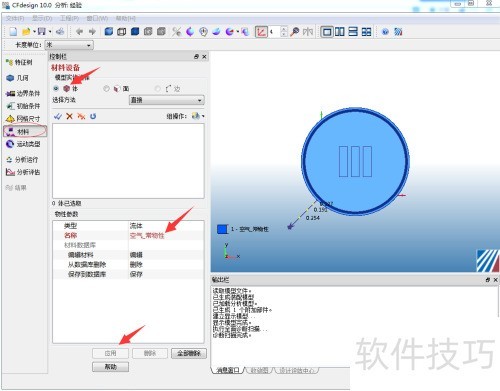Create a new analysis file

pyautogui.click(x=13, y=32)
